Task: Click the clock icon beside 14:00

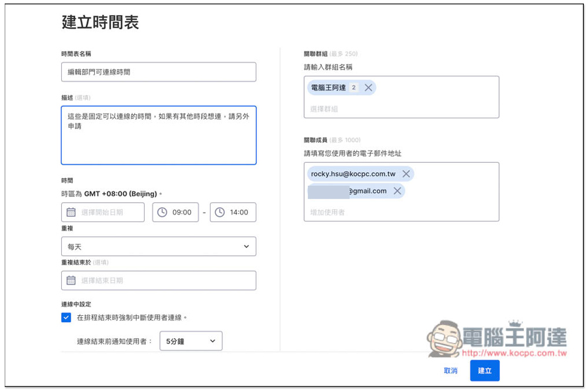Action: (220, 212)
